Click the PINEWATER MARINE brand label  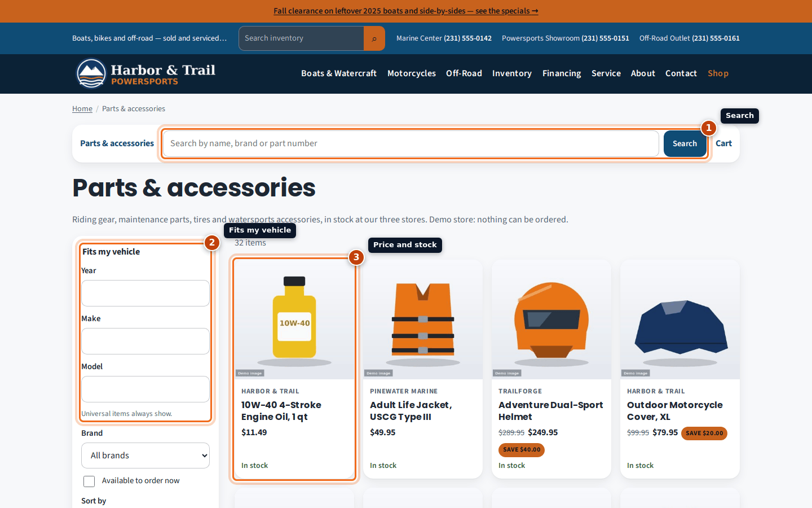[x=404, y=391]
